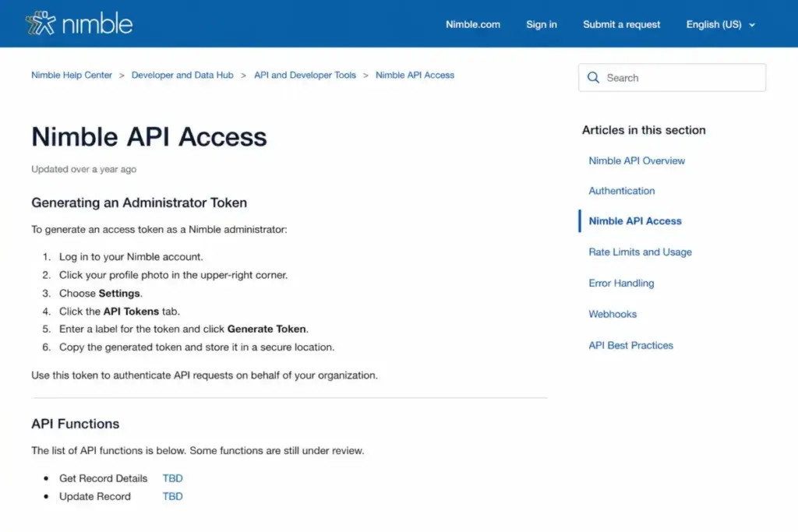
Task: Click step mentioning Generate Token
Action: pyautogui.click(x=184, y=329)
